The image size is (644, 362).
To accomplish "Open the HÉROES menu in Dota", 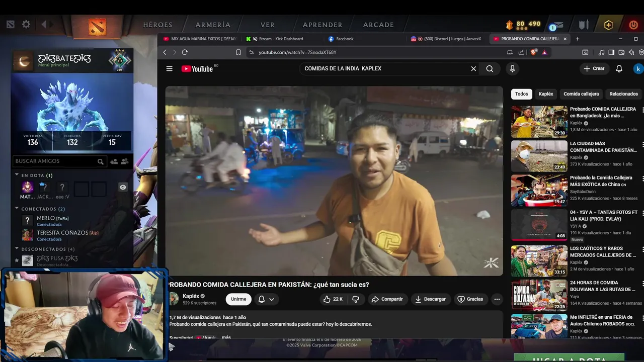I will (157, 25).
